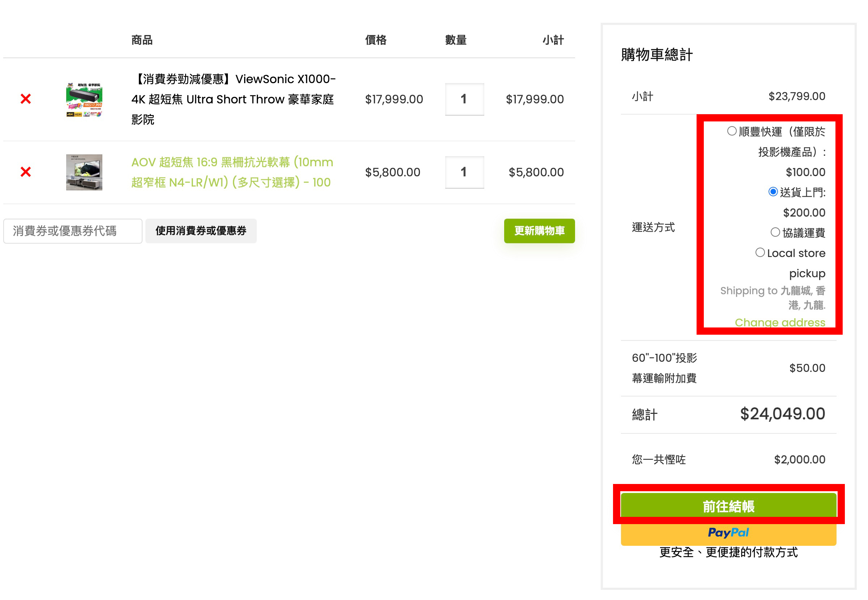
Task: Click the 60"-100"投影幕運輸附加費 label
Action: pyautogui.click(x=664, y=368)
